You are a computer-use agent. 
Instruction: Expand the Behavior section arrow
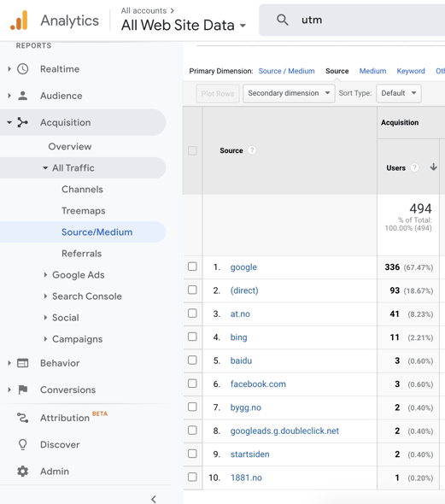click(9, 363)
